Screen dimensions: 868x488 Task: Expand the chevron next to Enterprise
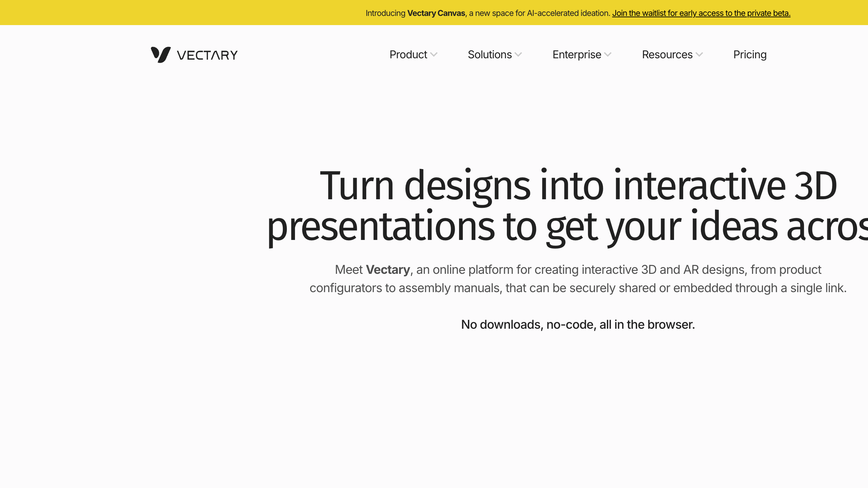pos(608,55)
